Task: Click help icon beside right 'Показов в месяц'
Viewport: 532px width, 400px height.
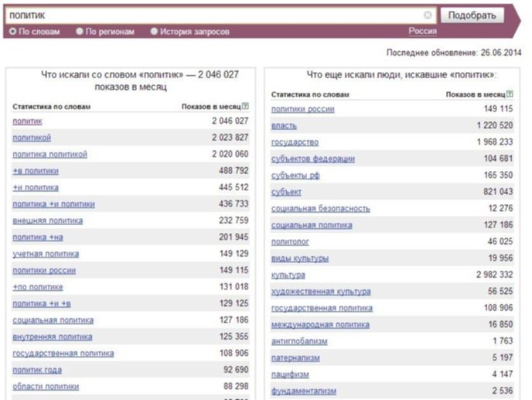Action: (510, 94)
